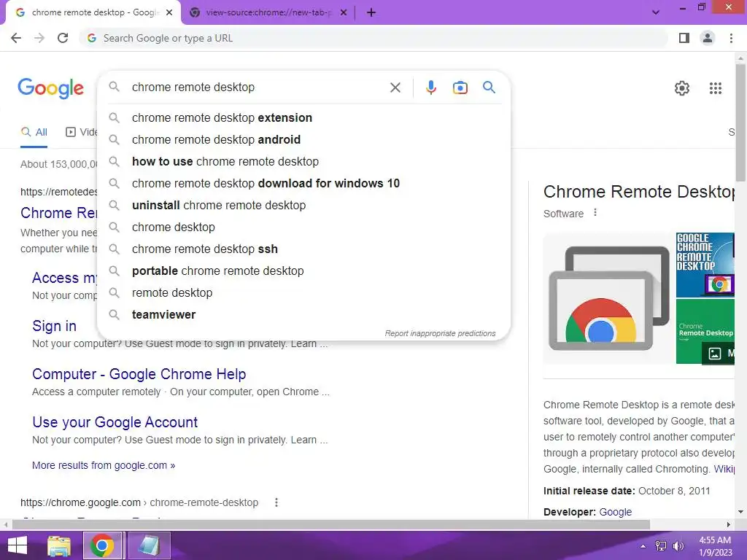Choose suggestion chrome remote desktop android
This screenshot has height=560, width=747.
(x=303, y=139)
